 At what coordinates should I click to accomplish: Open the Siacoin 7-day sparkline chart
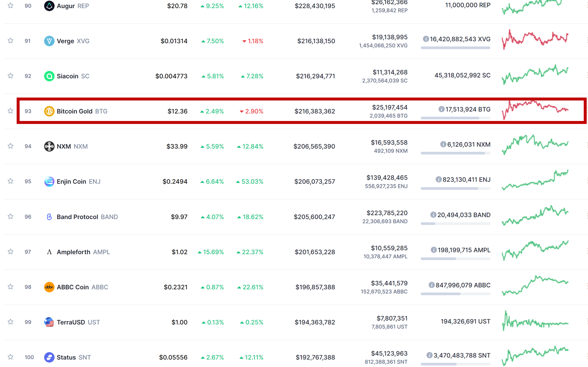tap(535, 75)
